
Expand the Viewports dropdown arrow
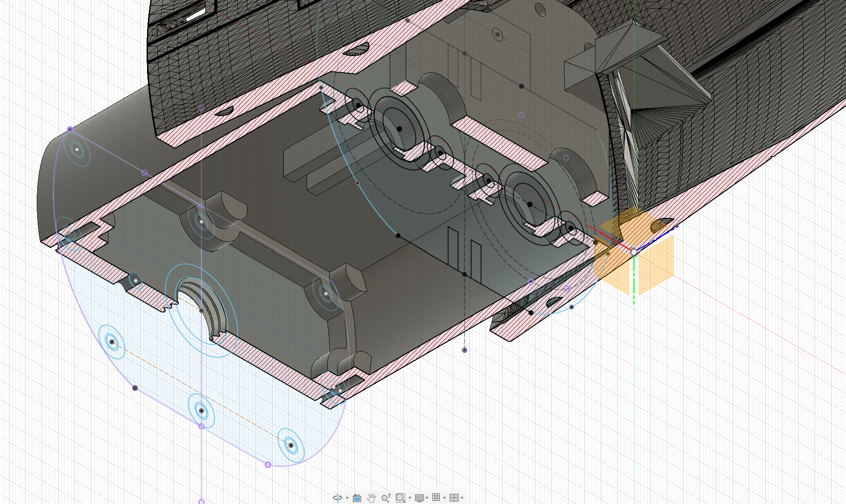(462, 498)
